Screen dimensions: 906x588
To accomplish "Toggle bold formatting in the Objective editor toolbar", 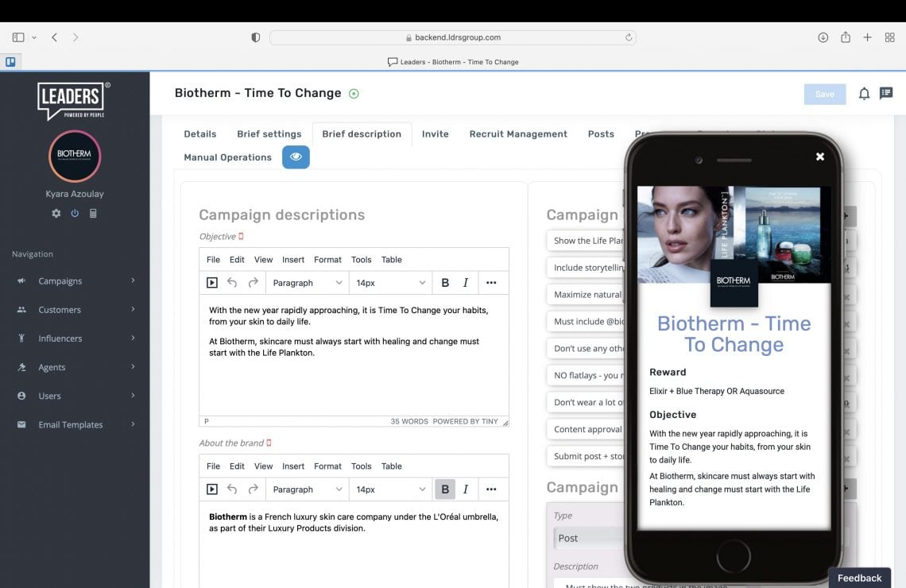I will (444, 282).
